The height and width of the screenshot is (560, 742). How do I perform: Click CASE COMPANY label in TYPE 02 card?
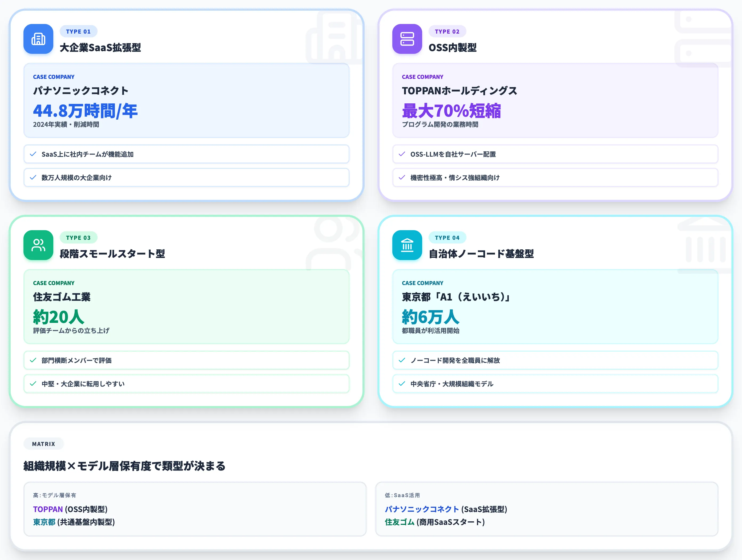tap(423, 77)
